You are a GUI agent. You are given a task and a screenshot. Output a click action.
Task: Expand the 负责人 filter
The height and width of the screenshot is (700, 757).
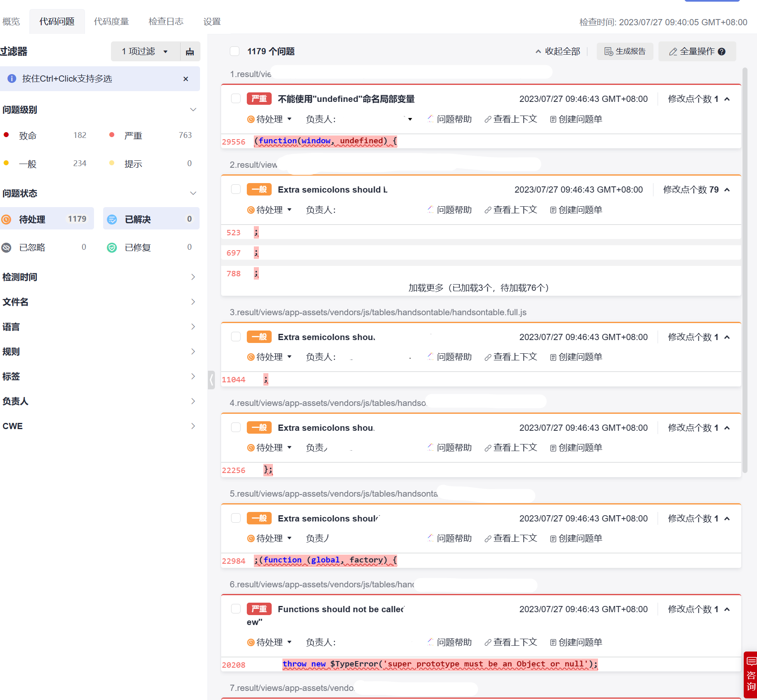coord(193,401)
